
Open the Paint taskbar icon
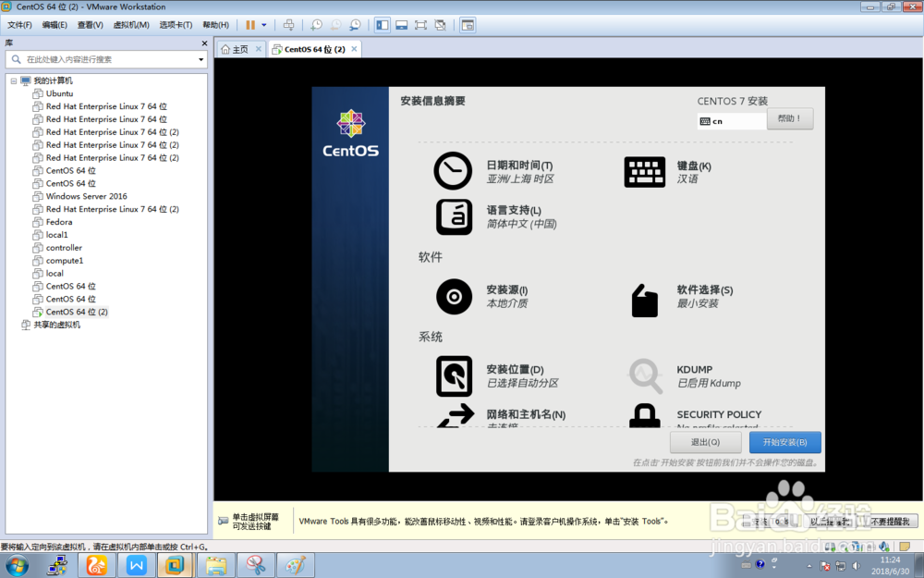(x=296, y=566)
